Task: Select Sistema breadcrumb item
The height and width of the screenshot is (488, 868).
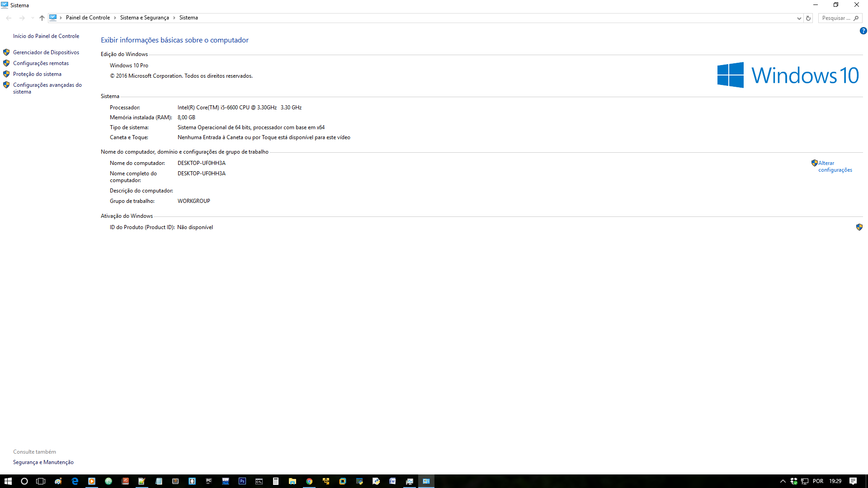Action: (189, 18)
